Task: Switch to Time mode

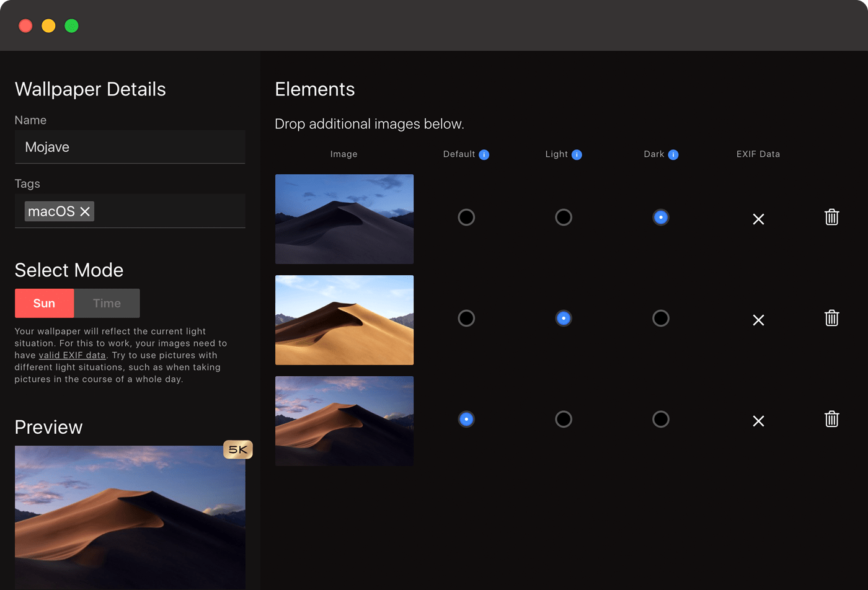Action: click(x=107, y=304)
